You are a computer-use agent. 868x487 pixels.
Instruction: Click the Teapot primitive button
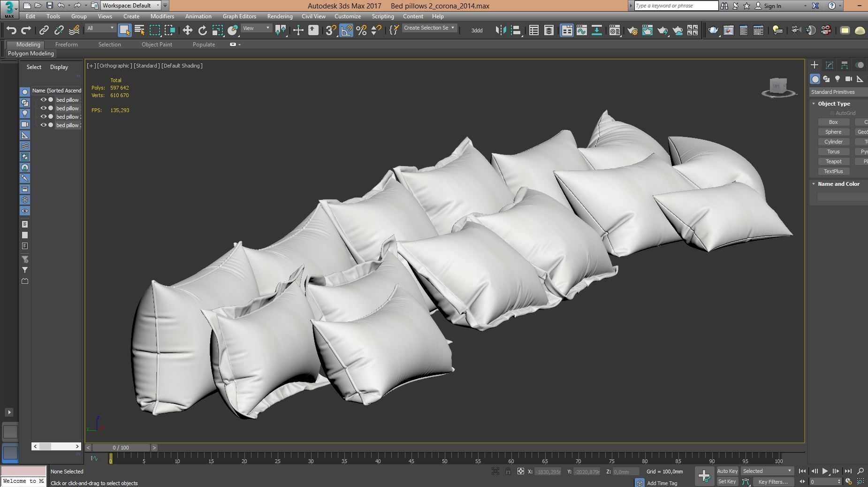tap(833, 161)
